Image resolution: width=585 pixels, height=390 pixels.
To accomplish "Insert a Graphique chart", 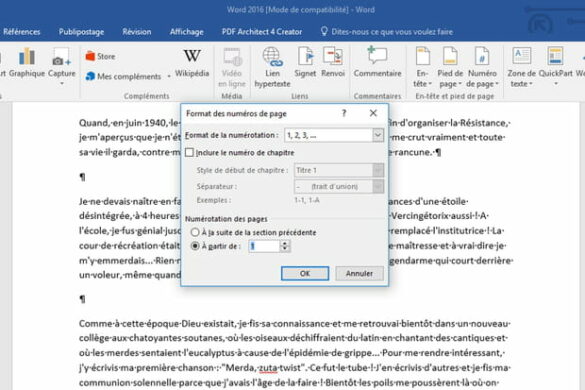I will point(27,63).
